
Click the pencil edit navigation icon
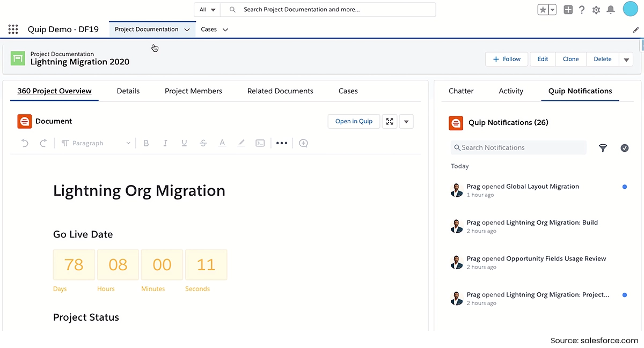click(636, 30)
